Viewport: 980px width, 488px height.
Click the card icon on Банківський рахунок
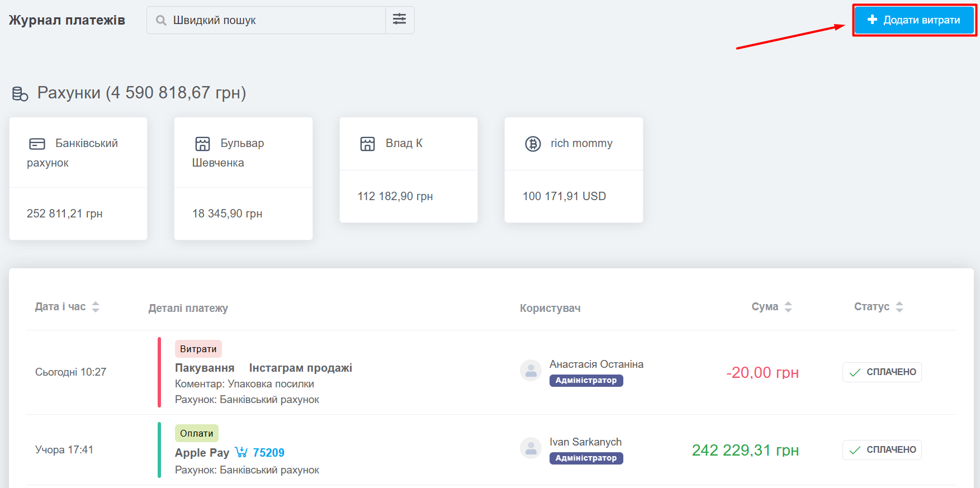tap(37, 144)
